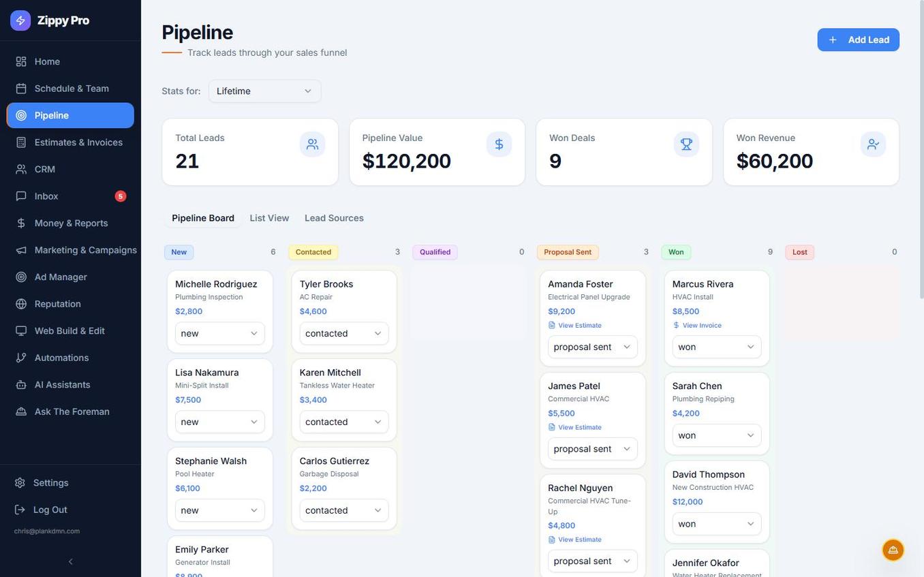
Task: Click the trophy icon on Won Deals
Action: (686, 144)
